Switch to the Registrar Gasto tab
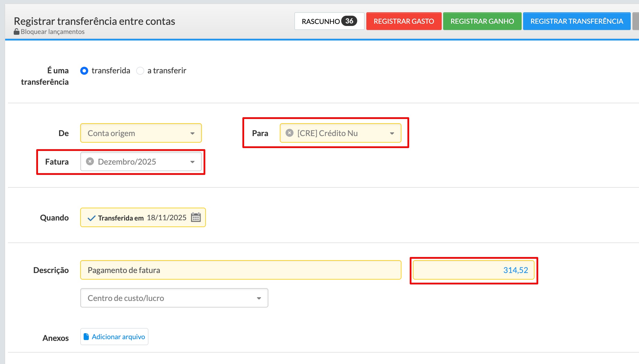Viewport: 639px width, 364px height. coord(404,21)
